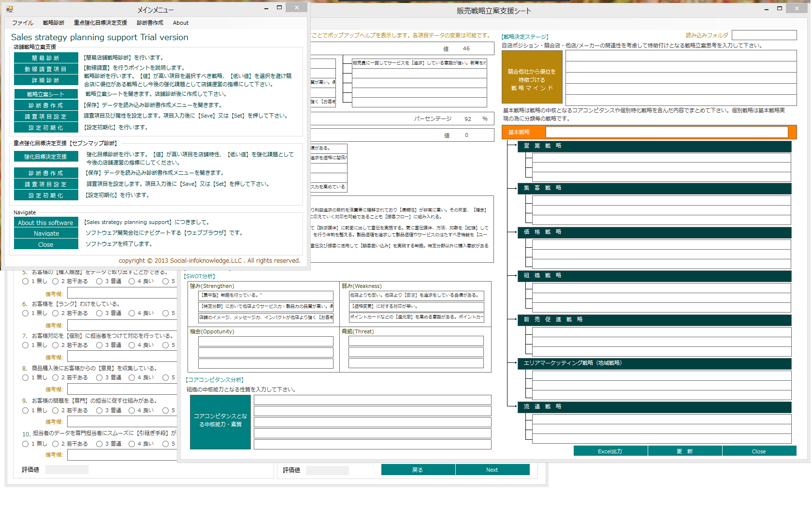Click the 戻る button
The width and height of the screenshot is (812, 508).
point(418,470)
